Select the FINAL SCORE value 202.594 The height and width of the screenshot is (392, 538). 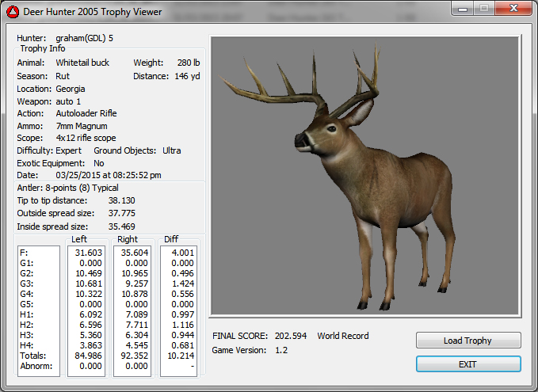click(289, 336)
